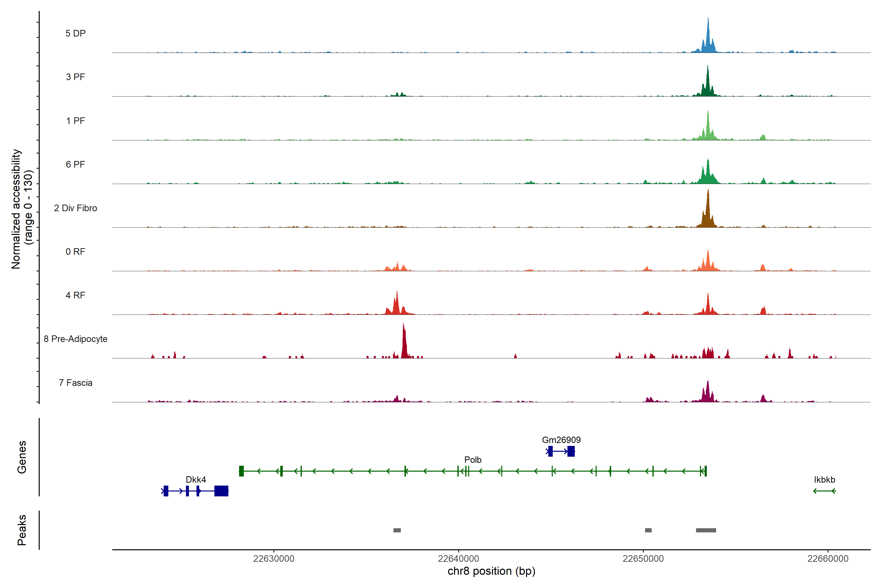Click the 5 DP track label
Image resolution: width=882 pixels, height=588 pixels.
click(x=75, y=33)
